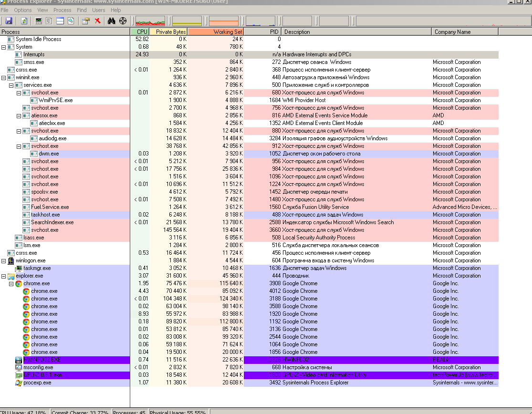Sort by the PID column header
The height and width of the screenshot is (414, 532).
(262, 32)
